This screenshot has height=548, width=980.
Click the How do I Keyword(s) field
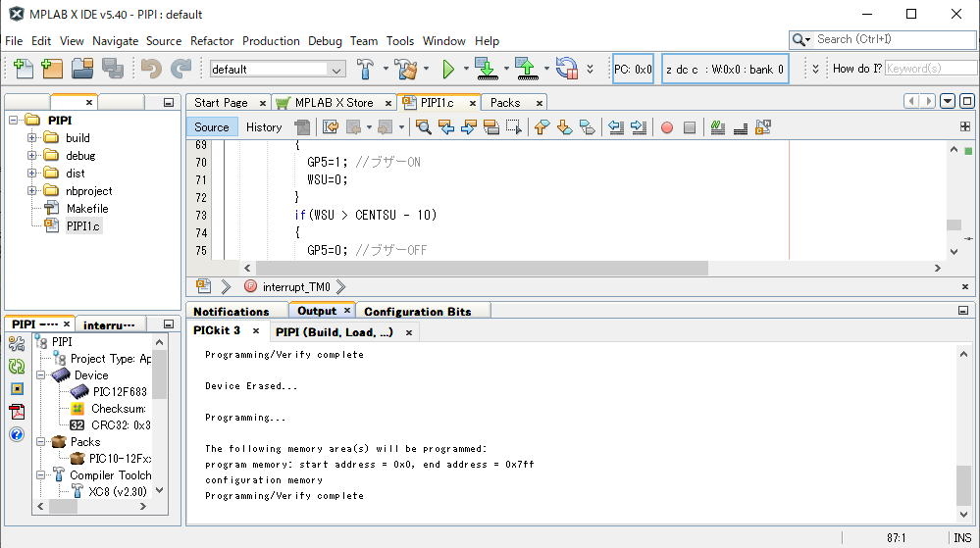[931, 68]
